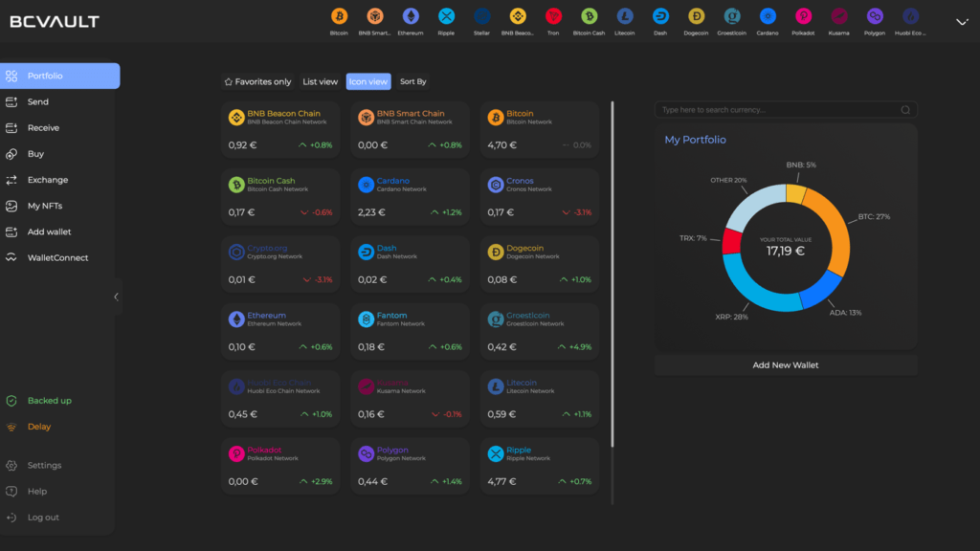Switch to List view
The width and height of the screenshot is (980, 551).
[320, 81]
